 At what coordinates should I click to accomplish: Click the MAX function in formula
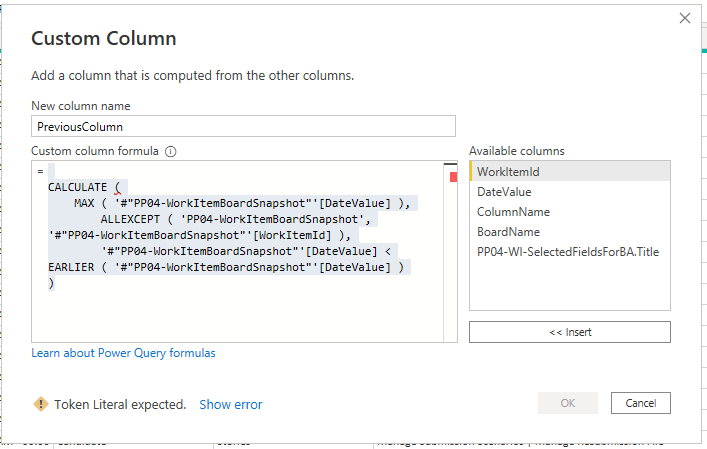pos(84,203)
